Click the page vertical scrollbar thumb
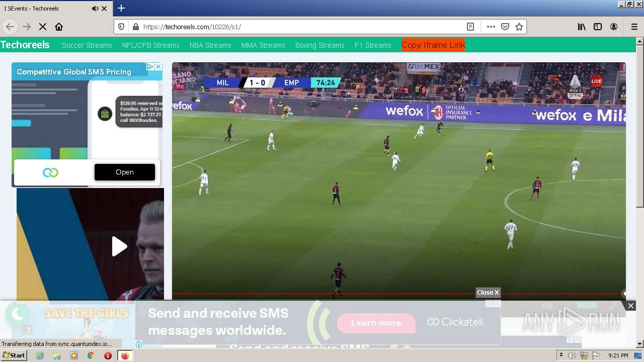Viewport: 644px width, 362px height. click(x=639, y=126)
